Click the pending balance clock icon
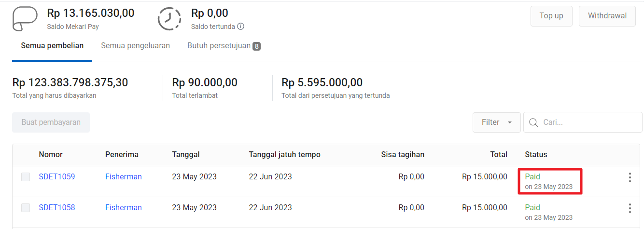Screen dimensions: 644x229 point(170,19)
